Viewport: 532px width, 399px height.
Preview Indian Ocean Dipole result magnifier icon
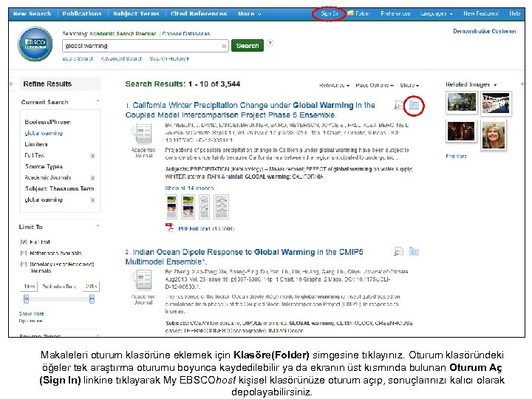[x=398, y=251]
